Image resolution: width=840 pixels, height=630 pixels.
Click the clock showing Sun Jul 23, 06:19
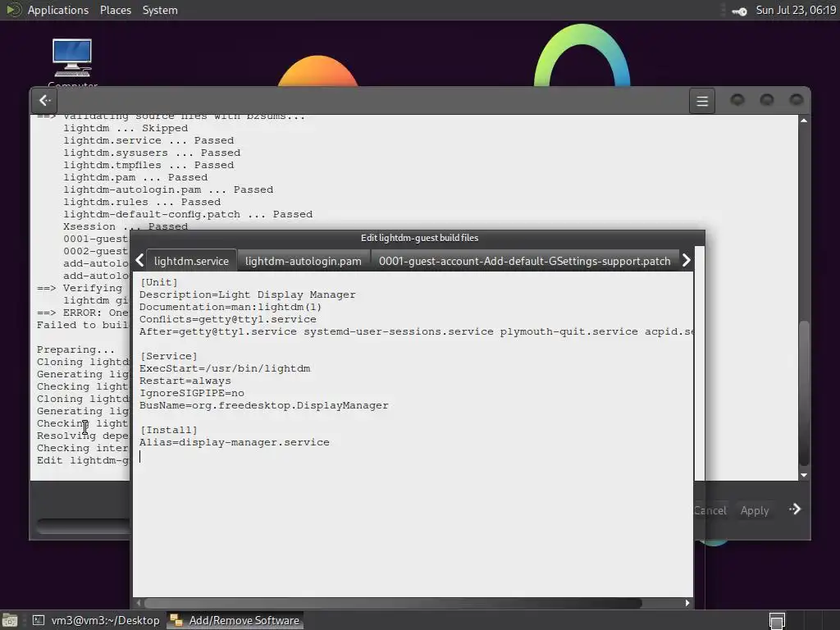tap(796, 10)
